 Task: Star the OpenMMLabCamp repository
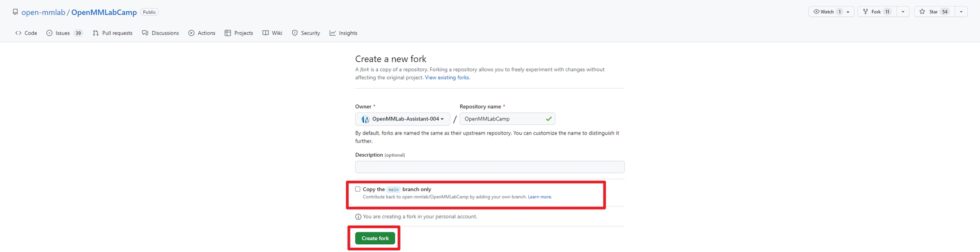pyautogui.click(x=933, y=12)
